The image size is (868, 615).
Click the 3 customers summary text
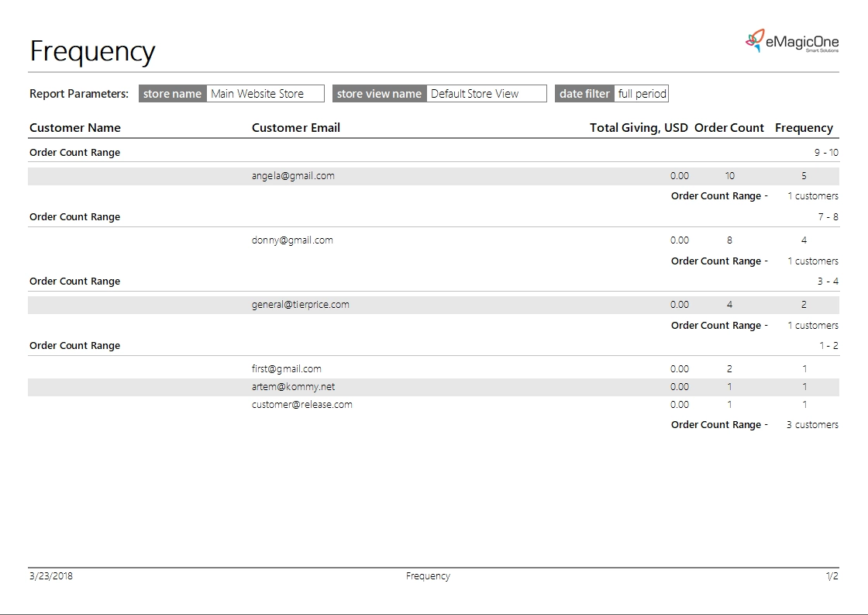tap(812, 424)
